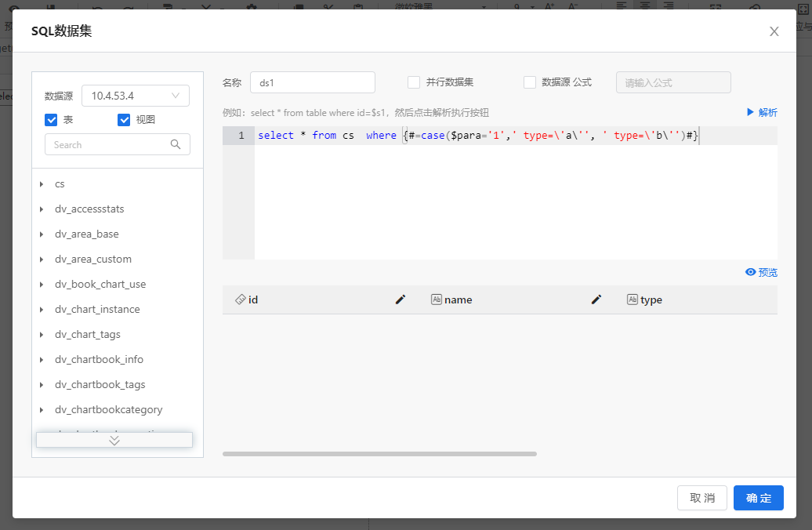This screenshot has height=530, width=812.
Task: Click the 确定 confirm button
Action: point(758,498)
